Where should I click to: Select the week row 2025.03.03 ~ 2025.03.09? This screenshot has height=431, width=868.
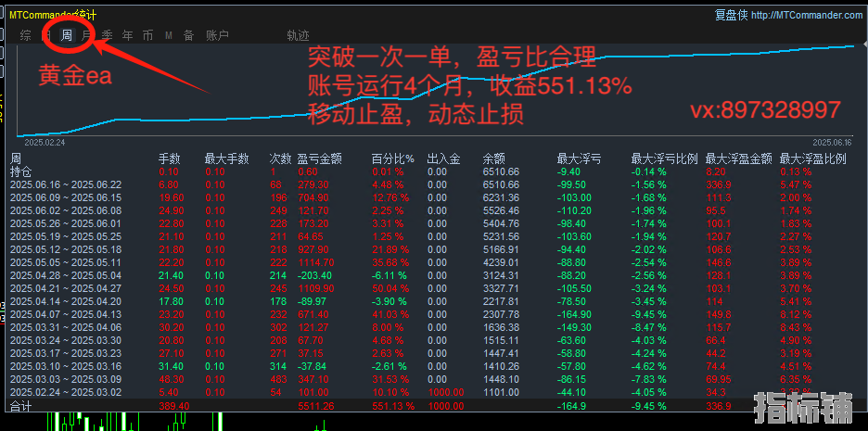coord(434,379)
